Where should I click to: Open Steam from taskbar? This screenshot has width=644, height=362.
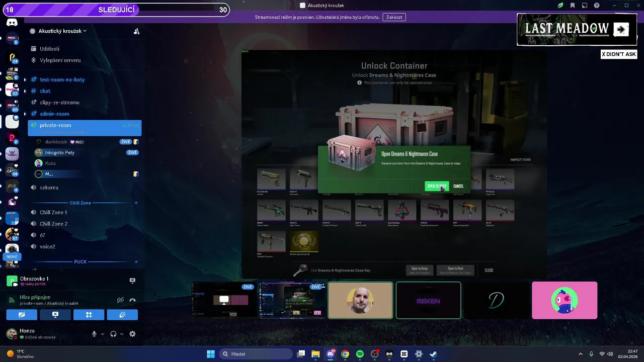pos(433,354)
